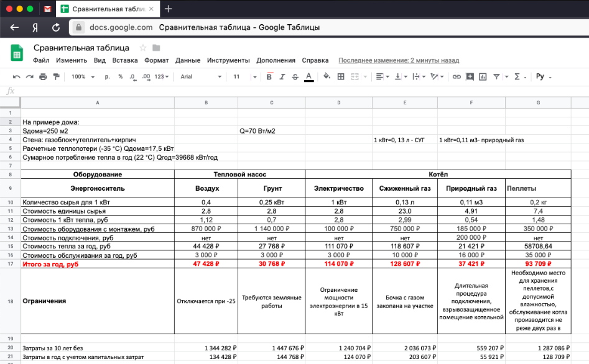Screen dimensions: 589x364
Task: Open Google Sheets home icon
Action: pyautogui.click(x=17, y=53)
